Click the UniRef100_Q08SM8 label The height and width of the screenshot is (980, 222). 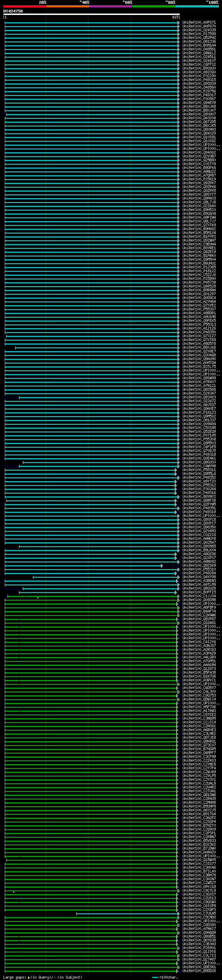tap(199, 600)
